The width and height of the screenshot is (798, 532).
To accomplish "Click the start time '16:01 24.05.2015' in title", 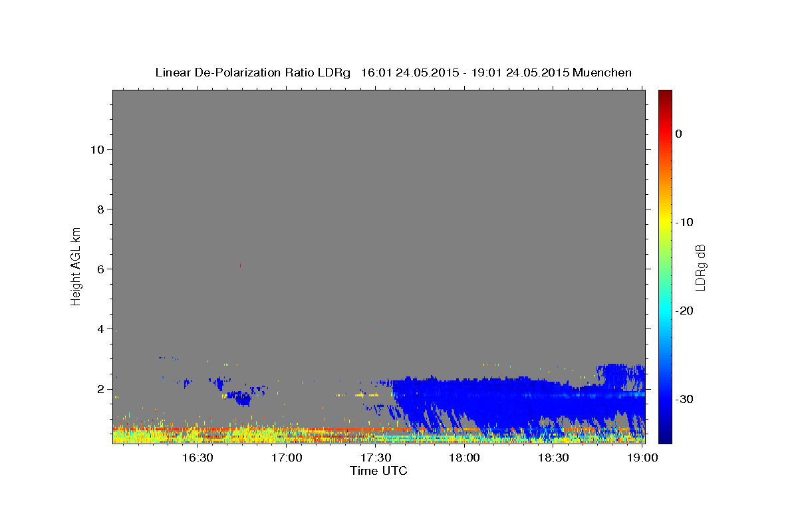I will (x=409, y=72).
